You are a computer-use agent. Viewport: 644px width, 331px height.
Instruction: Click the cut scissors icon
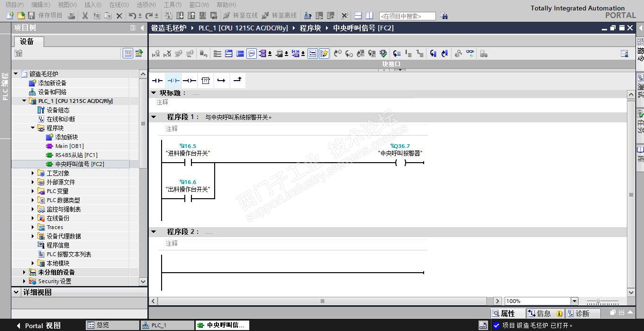coord(85,16)
